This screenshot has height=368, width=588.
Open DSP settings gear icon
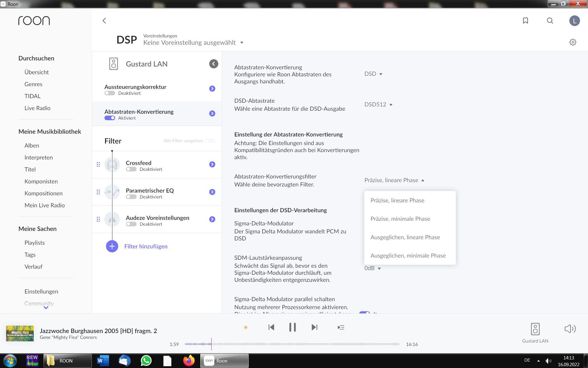click(573, 42)
